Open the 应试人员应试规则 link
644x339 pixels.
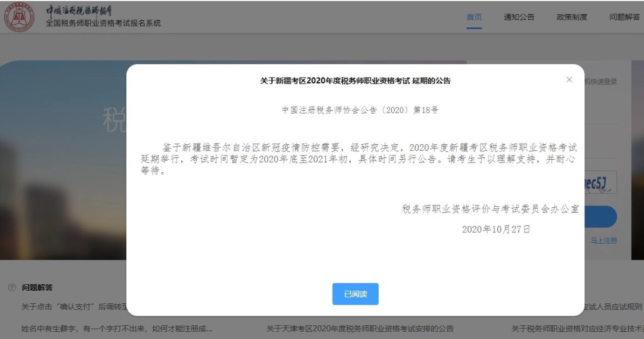tap(613, 307)
